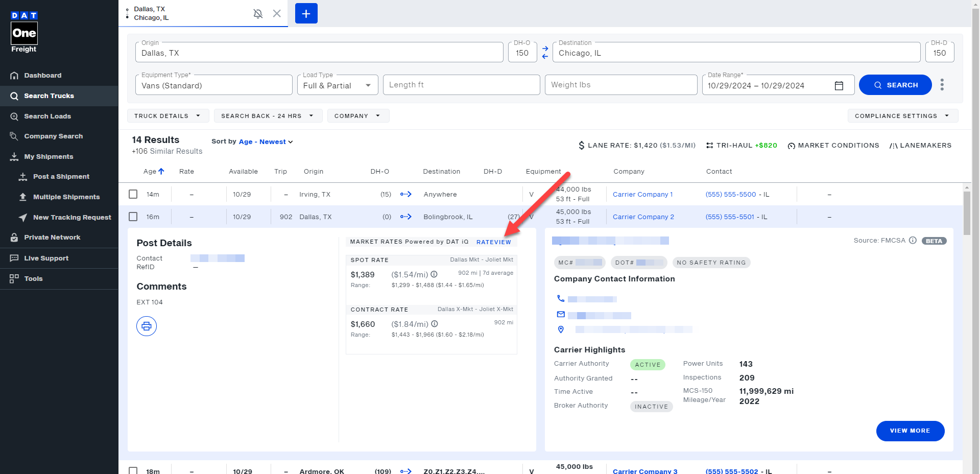Screen dimensions: 980x474
Task: Open the RATEVIEW link
Action: point(493,242)
